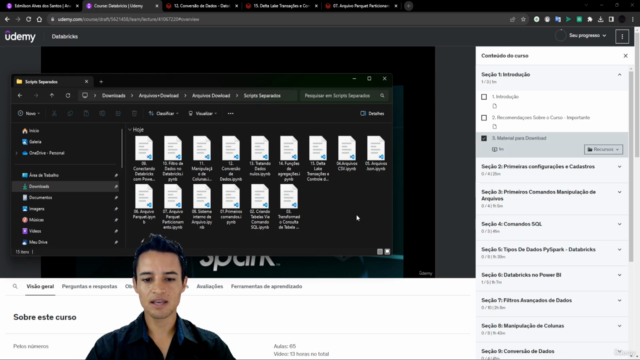Viewport: 640px width, 360px height.
Task: Open the Recursos dropdown
Action: click(x=603, y=149)
